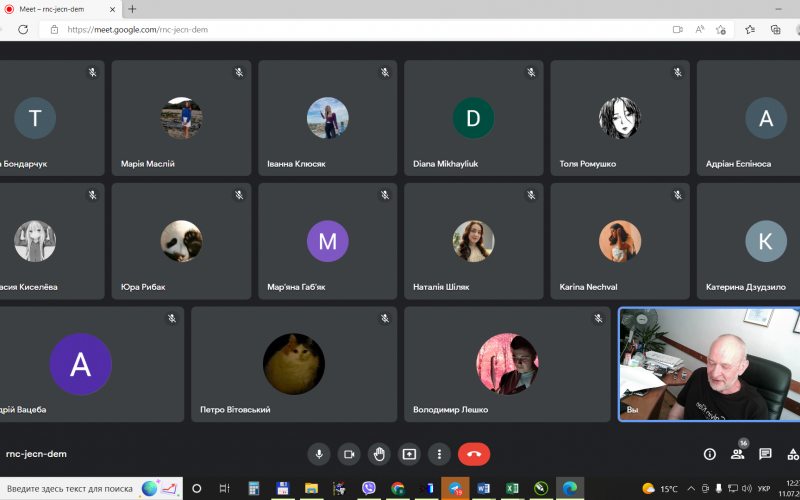
Task: Open the meeting details info icon
Action: [710, 454]
